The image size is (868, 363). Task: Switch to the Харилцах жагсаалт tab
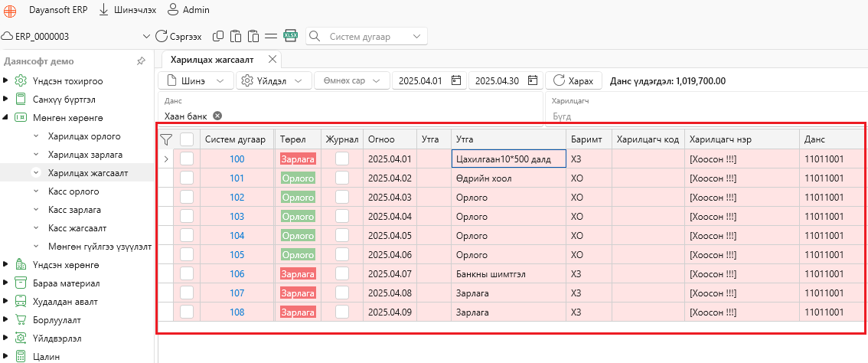[x=212, y=59]
